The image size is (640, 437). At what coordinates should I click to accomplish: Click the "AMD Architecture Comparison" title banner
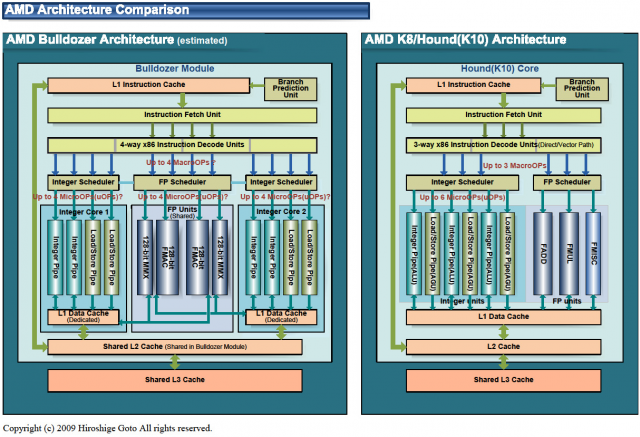pos(186,10)
